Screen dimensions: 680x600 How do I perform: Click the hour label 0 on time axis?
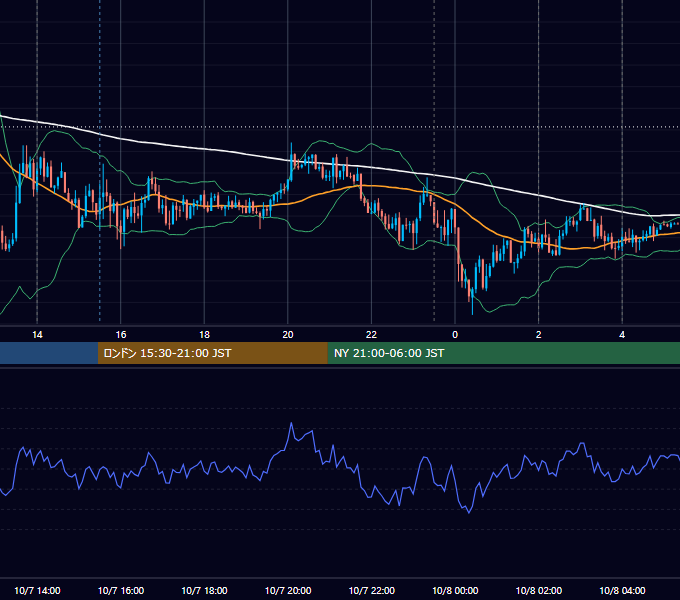(x=455, y=335)
